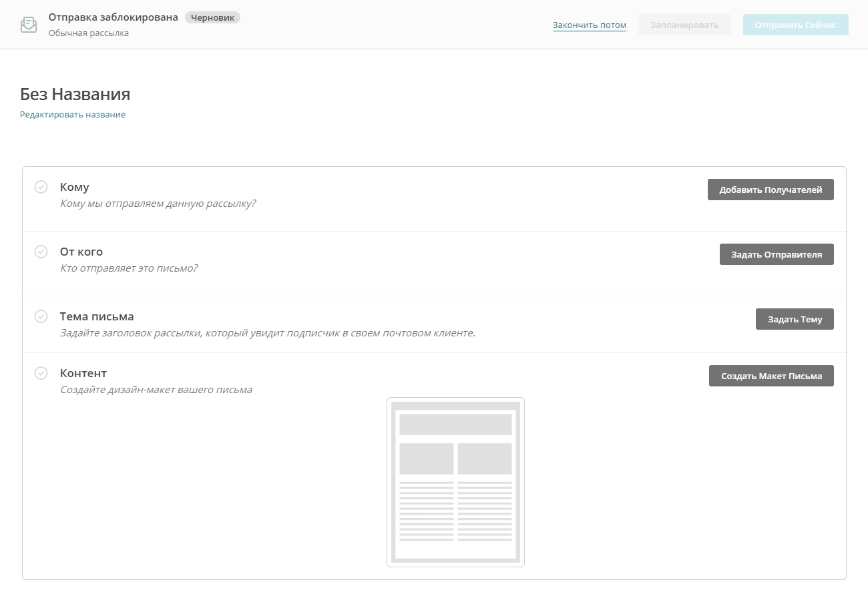Click the email layout template thumbnail
The width and height of the screenshot is (868, 594).
455,482
